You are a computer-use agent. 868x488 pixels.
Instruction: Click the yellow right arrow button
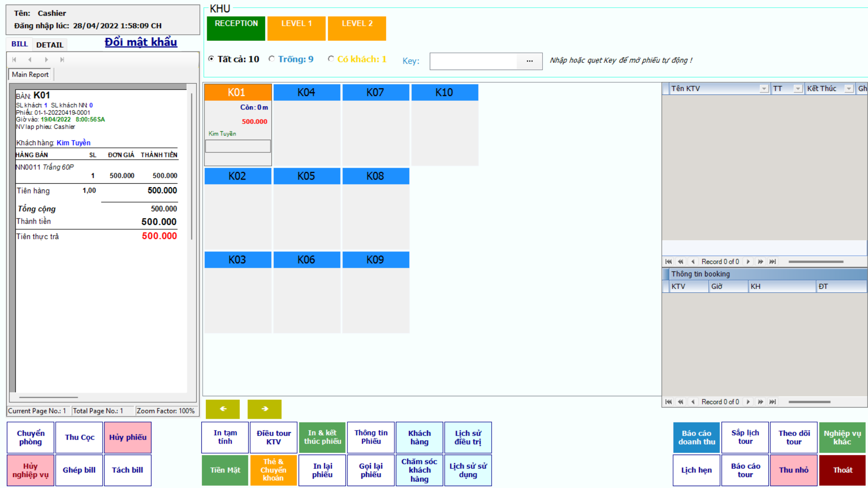click(x=265, y=409)
